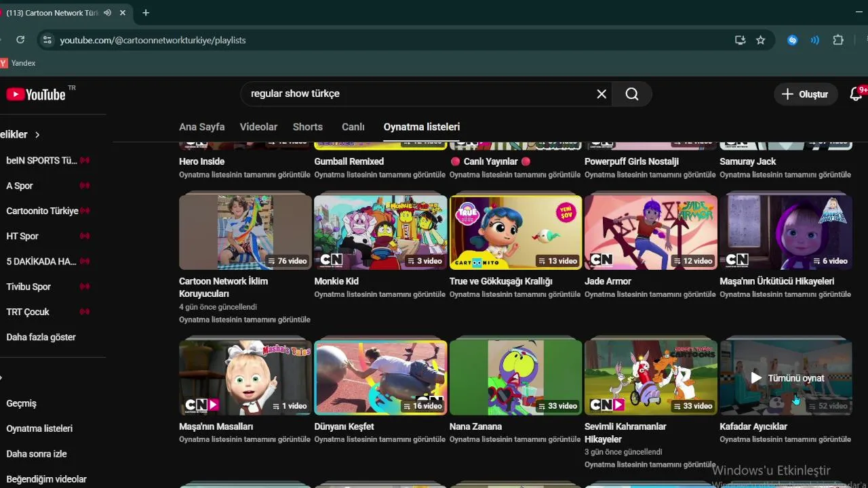Image resolution: width=868 pixels, height=488 pixels.
Task: Open site information icon in address bar
Action: click(47, 40)
